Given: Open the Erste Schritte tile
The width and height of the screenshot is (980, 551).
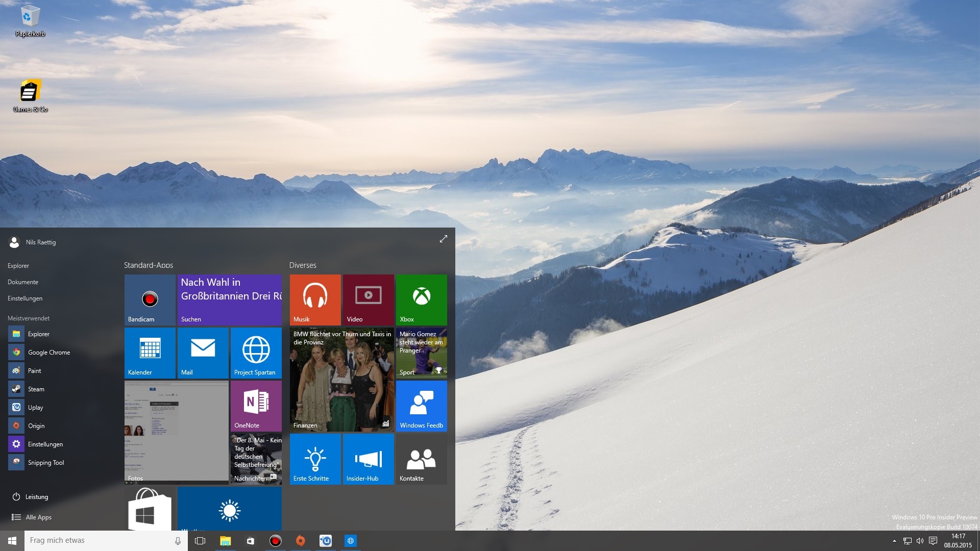Looking at the screenshot, I should point(315,459).
